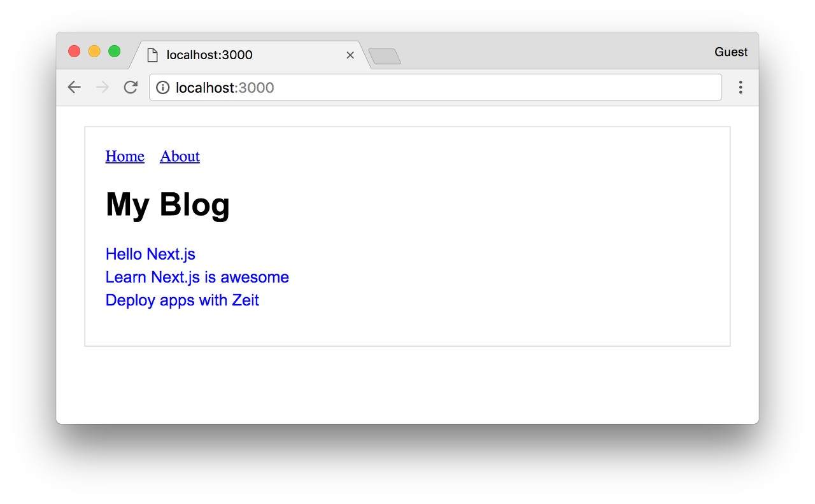
Task: Select the localhost:3000 tab title
Action: (209, 55)
